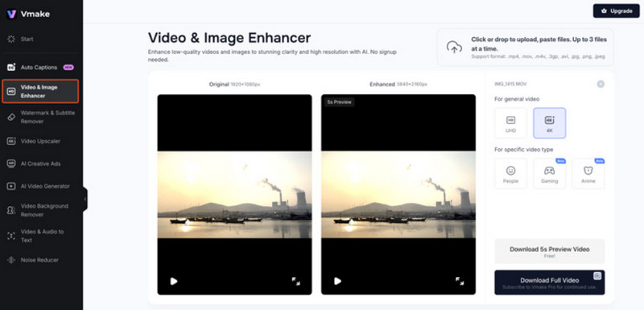Click Download Full Video
The height and width of the screenshot is (310, 644).
coord(550,283)
